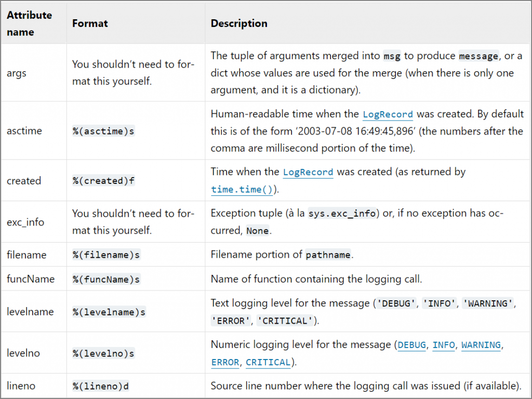Screen dimensions: 532x399
Task: Follow the WARNING link in the levelno description
Action: [481, 345]
